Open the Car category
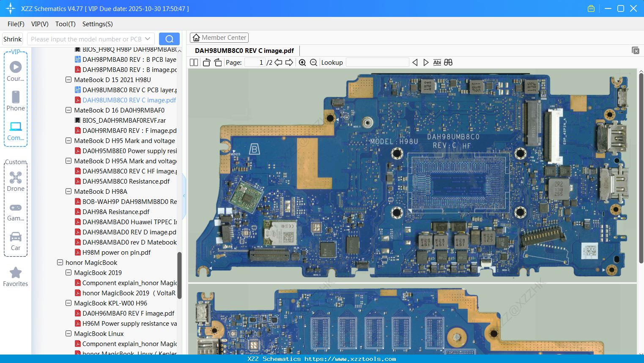Viewport: 644px width, 363px height. click(x=16, y=241)
